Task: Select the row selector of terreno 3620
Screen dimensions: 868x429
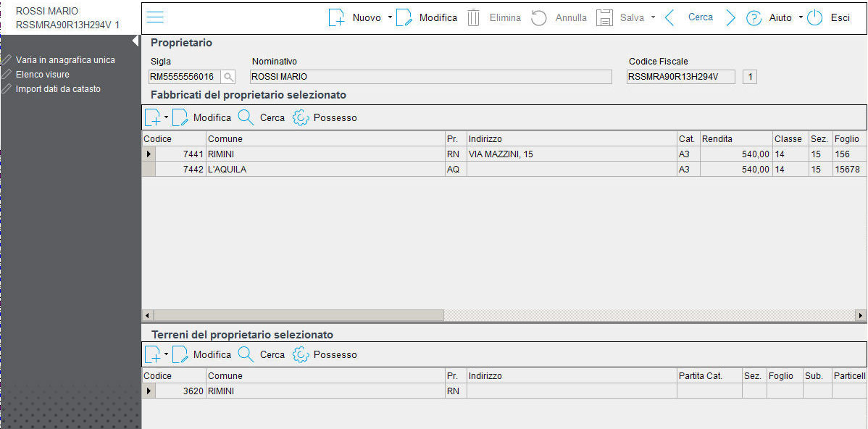Action: pyautogui.click(x=149, y=391)
